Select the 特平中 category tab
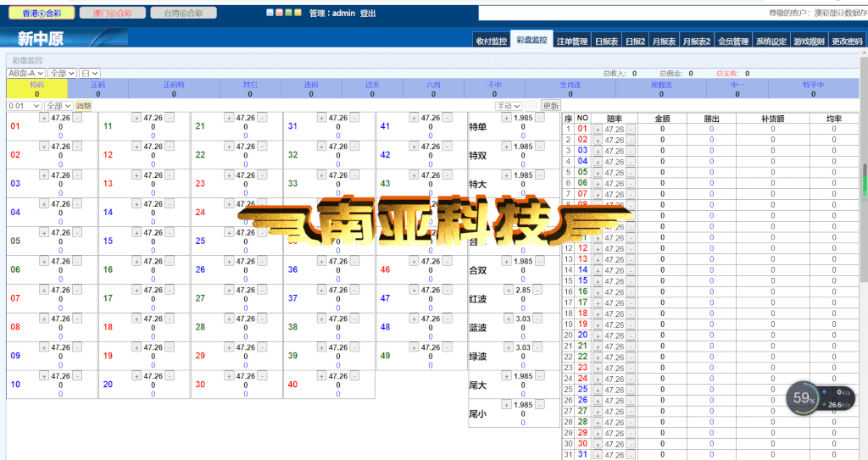Image resolution: width=868 pixels, height=460 pixels. [x=813, y=89]
